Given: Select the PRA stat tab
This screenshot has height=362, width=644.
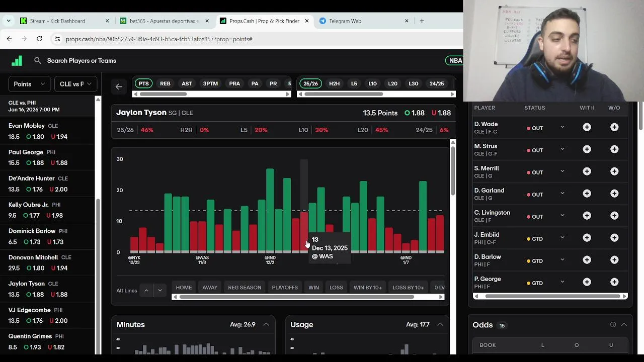Looking at the screenshot, I should click(x=234, y=83).
